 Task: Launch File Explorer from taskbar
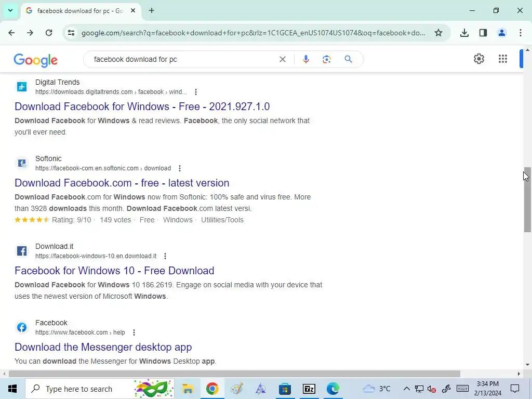188,389
